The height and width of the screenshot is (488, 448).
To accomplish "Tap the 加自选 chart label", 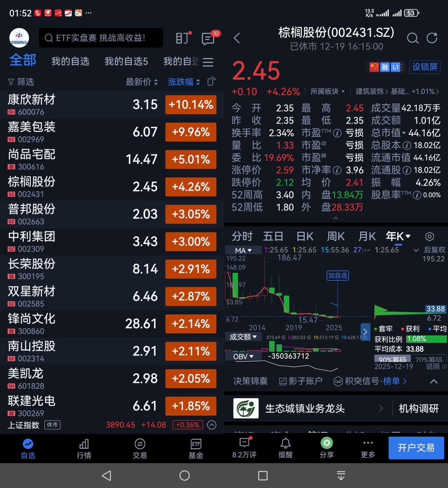I will click(x=338, y=276).
